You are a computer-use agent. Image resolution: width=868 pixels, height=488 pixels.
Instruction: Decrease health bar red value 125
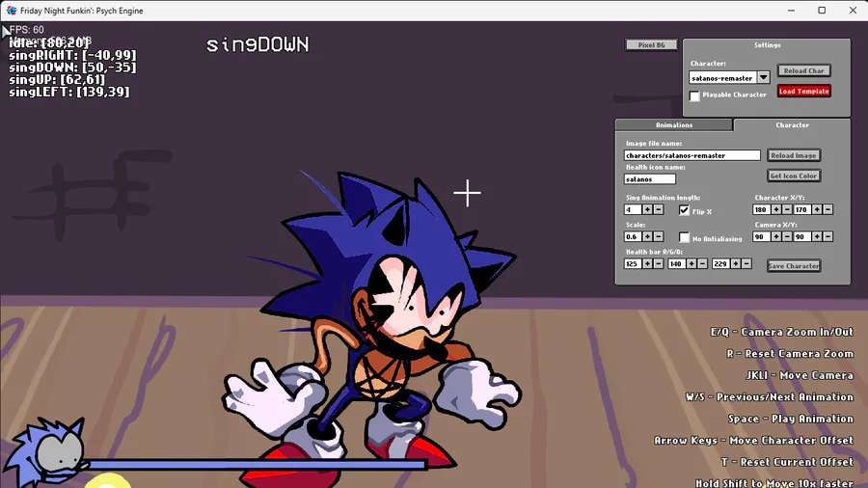pos(658,264)
